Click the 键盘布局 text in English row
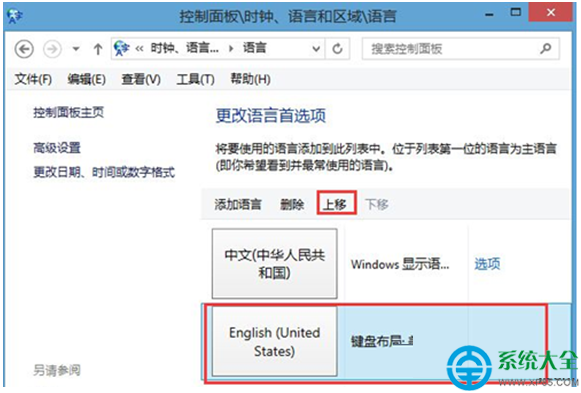This screenshot has width=581, height=393. tap(382, 341)
